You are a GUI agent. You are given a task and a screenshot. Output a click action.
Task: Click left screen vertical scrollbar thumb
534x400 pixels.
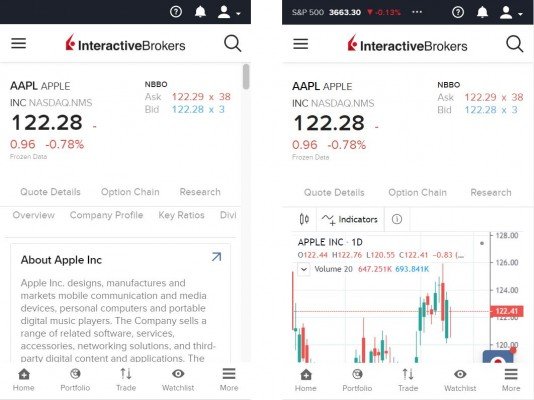(x=246, y=77)
